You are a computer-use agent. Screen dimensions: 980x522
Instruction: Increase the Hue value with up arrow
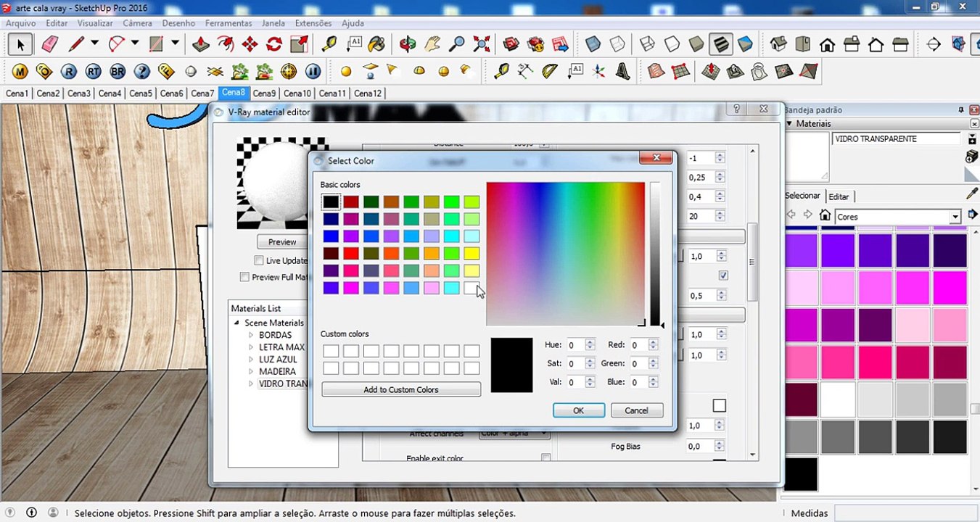pyautogui.click(x=590, y=342)
